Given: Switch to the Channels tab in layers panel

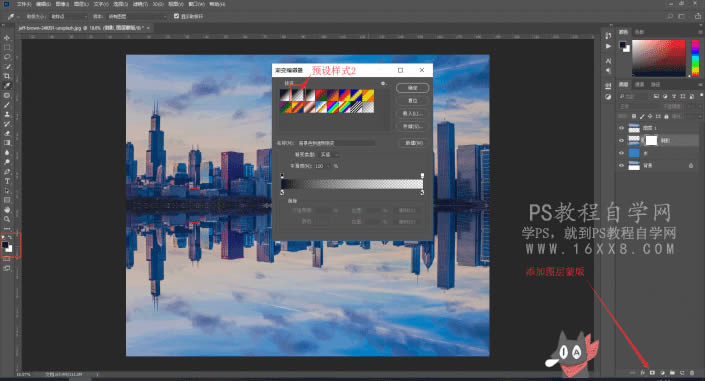Looking at the screenshot, I should [639, 85].
